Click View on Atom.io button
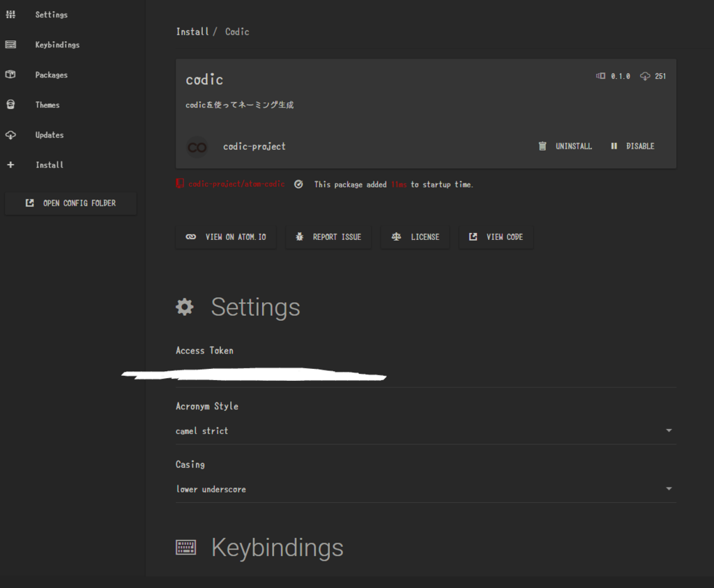This screenshot has height=588, width=714. [x=226, y=237]
